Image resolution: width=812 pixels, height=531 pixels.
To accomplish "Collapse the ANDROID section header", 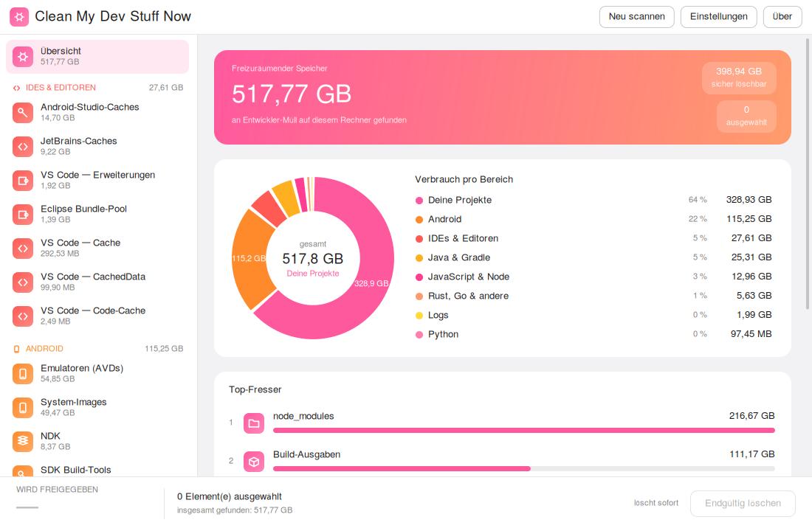I will tap(97, 350).
